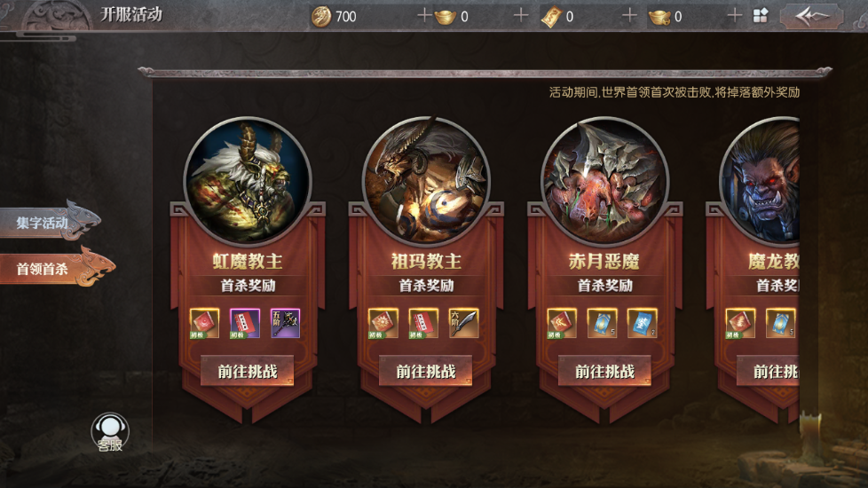The height and width of the screenshot is (488, 868).
Task: Click the 700 coin currency icon
Action: click(321, 17)
